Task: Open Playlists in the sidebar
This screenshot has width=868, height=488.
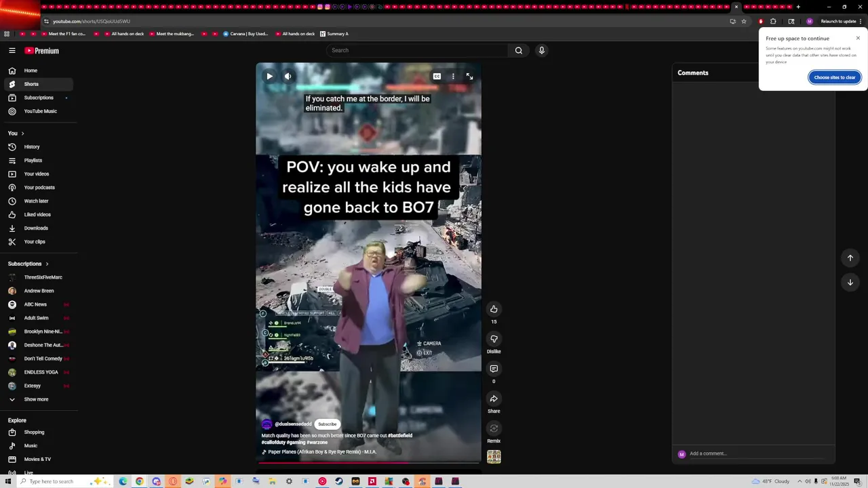Action: pyautogui.click(x=39, y=161)
